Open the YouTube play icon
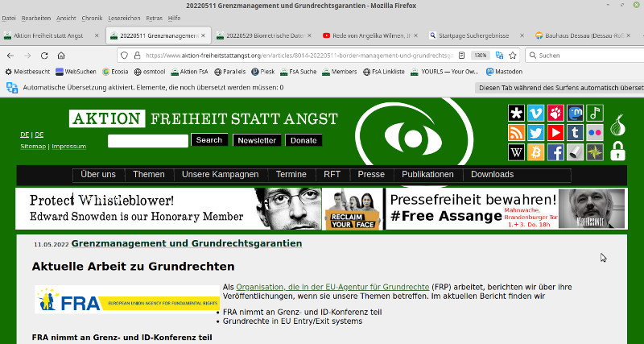The width and height of the screenshot is (644, 344). pos(555,132)
